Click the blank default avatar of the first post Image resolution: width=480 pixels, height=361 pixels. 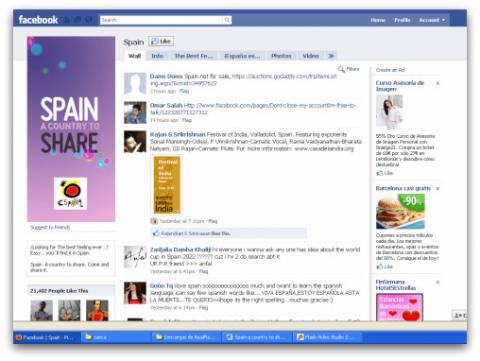135,84
